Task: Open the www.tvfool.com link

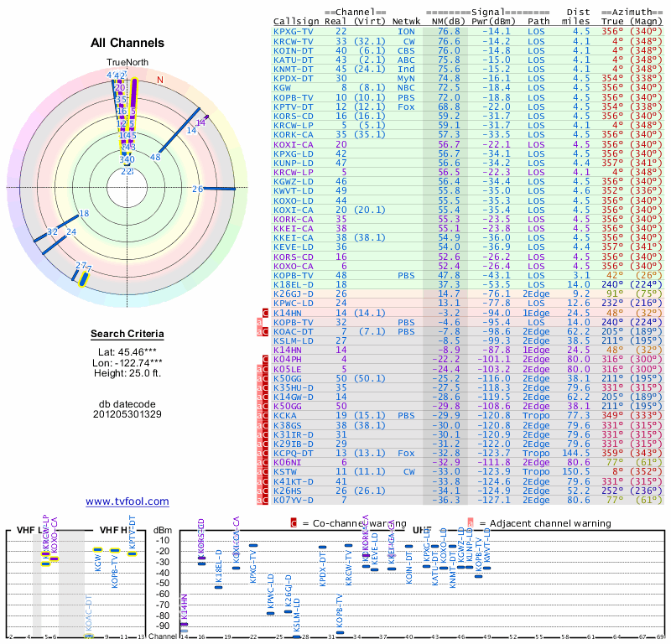Action: pos(127,501)
